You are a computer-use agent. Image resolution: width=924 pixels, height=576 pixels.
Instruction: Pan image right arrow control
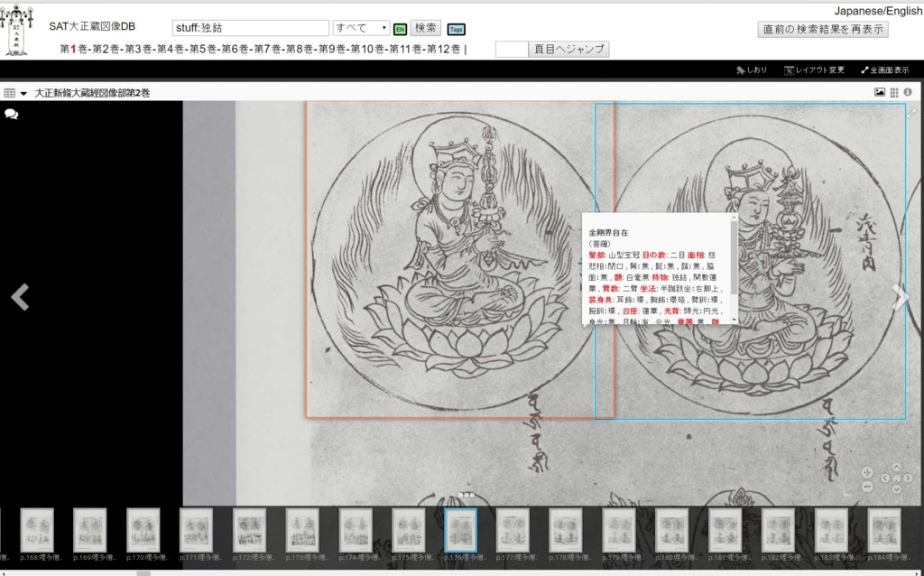(908, 478)
